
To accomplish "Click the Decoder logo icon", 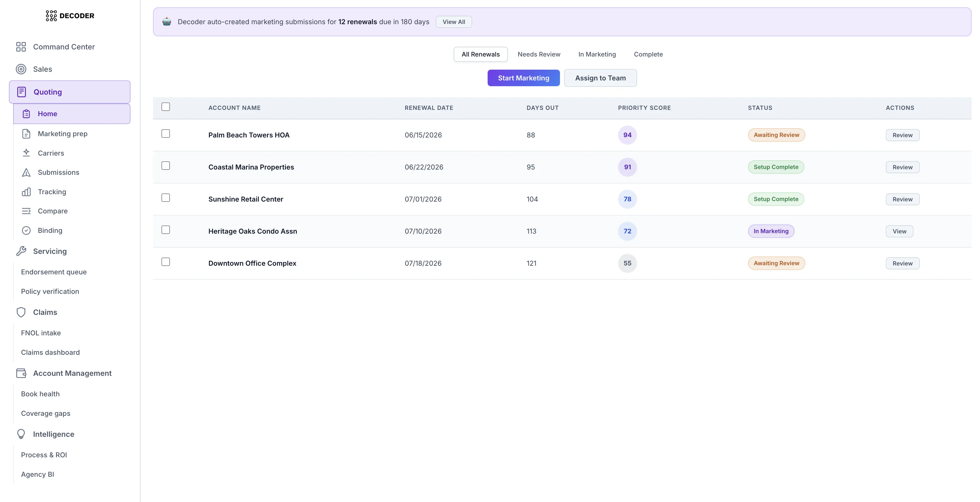I will (x=51, y=16).
